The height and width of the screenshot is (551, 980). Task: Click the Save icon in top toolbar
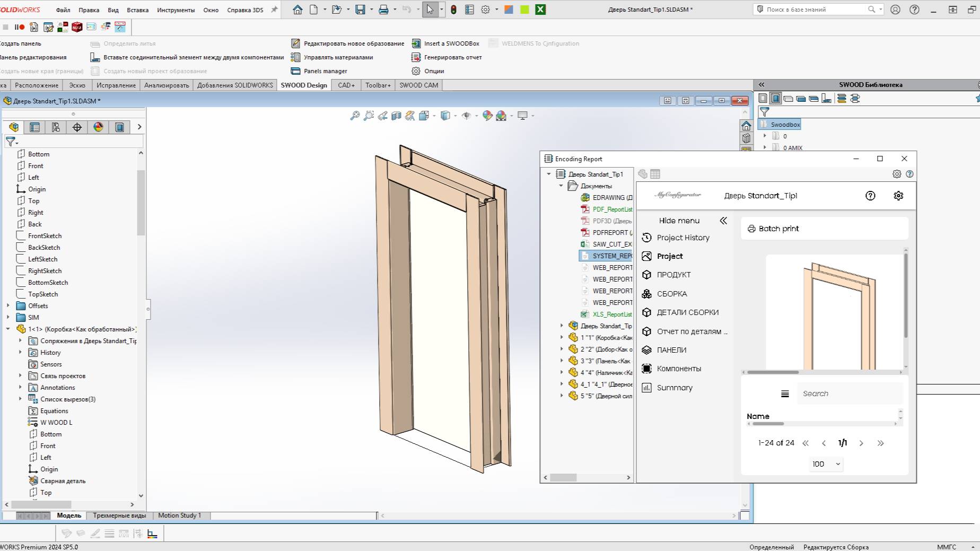click(x=360, y=10)
